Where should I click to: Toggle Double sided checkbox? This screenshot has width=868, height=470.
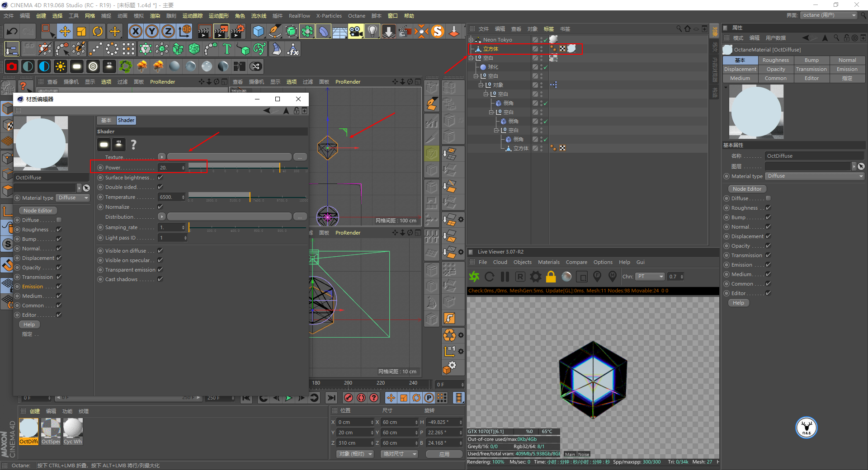pos(160,187)
